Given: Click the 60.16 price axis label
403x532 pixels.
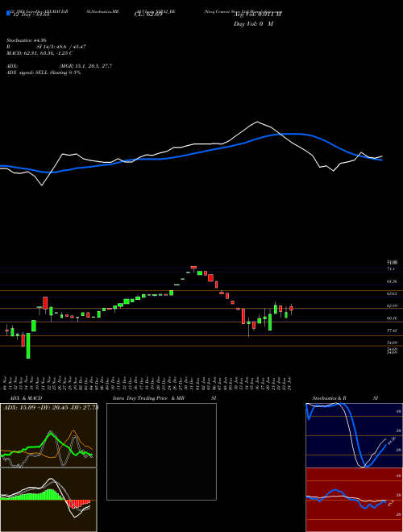Looking at the screenshot, I should click(x=392, y=318).
